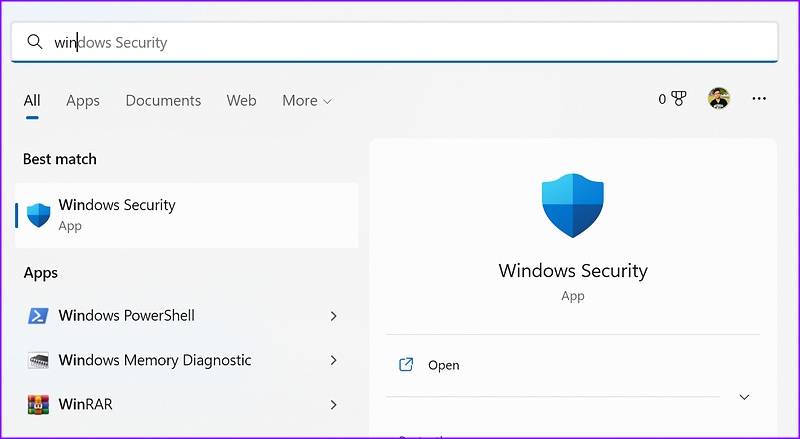Click the search magnifier icon
The width and height of the screenshot is (800, 439).
tap(35, 42)
